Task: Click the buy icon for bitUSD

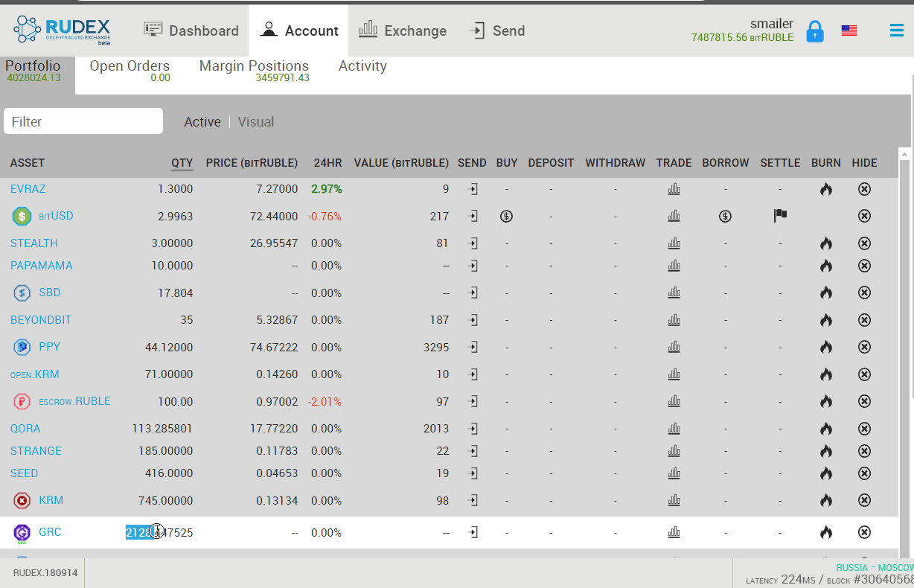Action: point(506,217)
